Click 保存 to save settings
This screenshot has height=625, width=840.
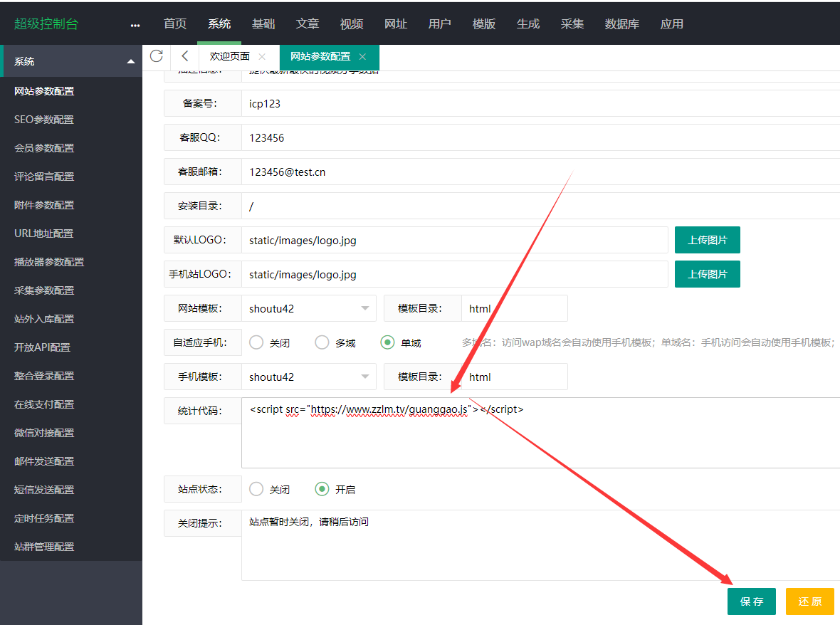[752, 602]
